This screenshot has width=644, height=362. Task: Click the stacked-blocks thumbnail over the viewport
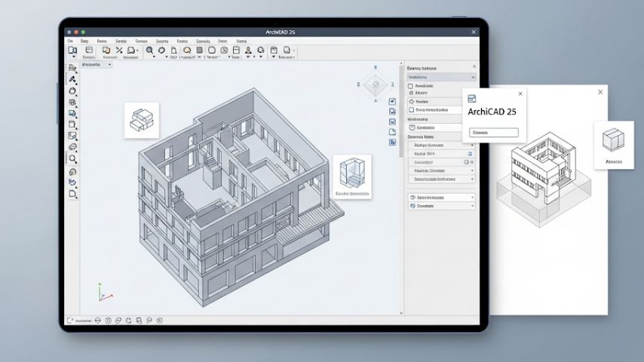point(142,120)
